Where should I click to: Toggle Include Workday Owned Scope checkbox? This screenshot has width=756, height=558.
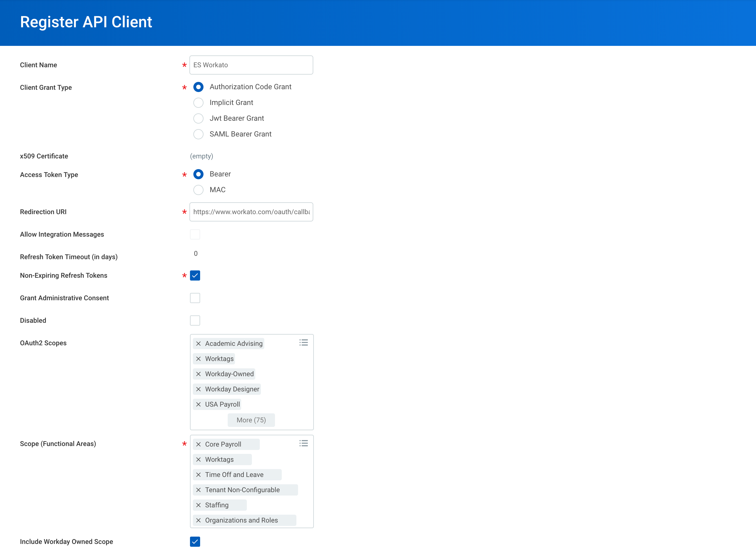195,542
